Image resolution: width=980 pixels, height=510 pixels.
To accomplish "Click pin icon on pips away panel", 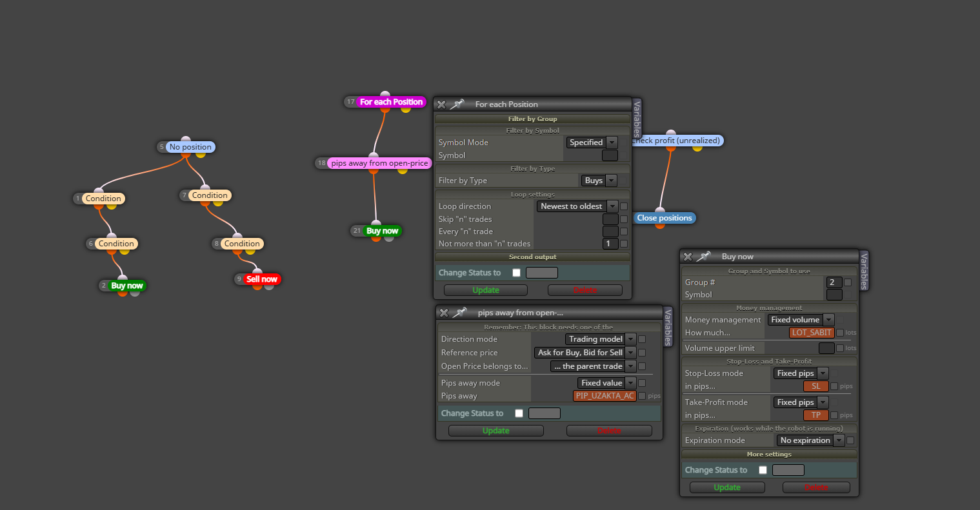I will point(459,313).
